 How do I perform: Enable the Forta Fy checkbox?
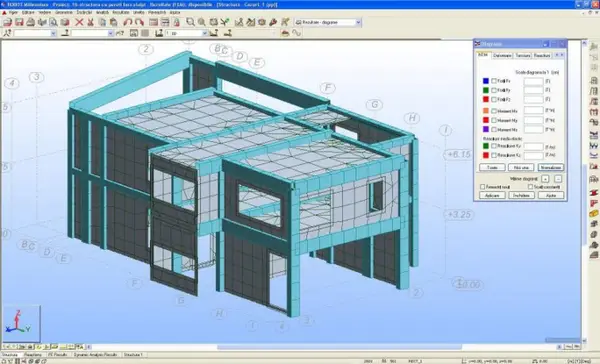point(494,90)
